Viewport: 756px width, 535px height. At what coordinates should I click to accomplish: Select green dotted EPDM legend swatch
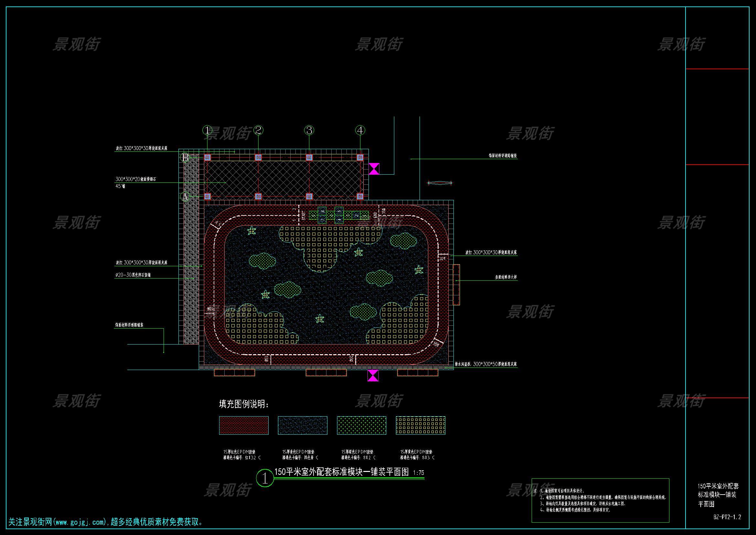point(362,425)
